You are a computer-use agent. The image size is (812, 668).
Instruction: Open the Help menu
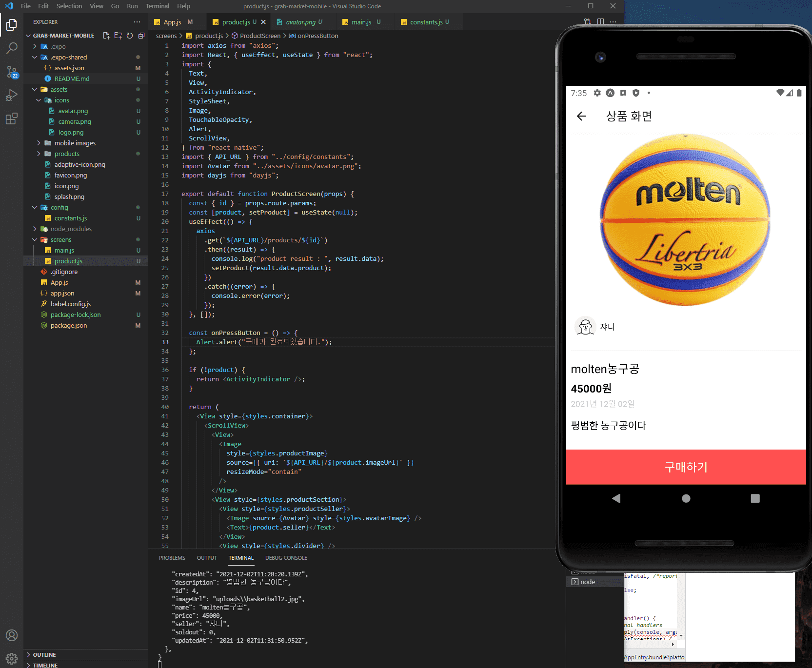click(184, 6)
